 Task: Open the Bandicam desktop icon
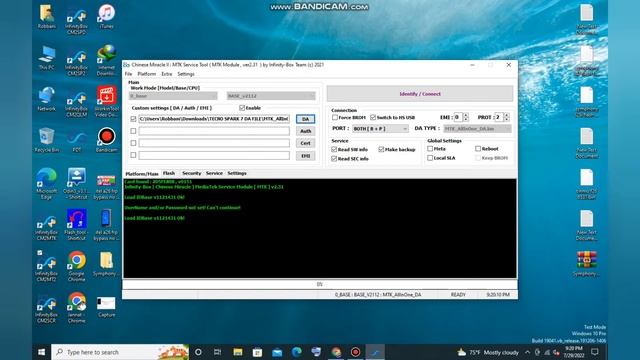point(107,140)
